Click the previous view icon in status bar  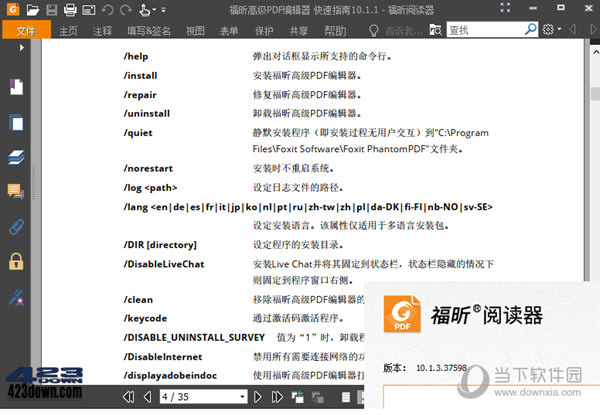[297, 397]
